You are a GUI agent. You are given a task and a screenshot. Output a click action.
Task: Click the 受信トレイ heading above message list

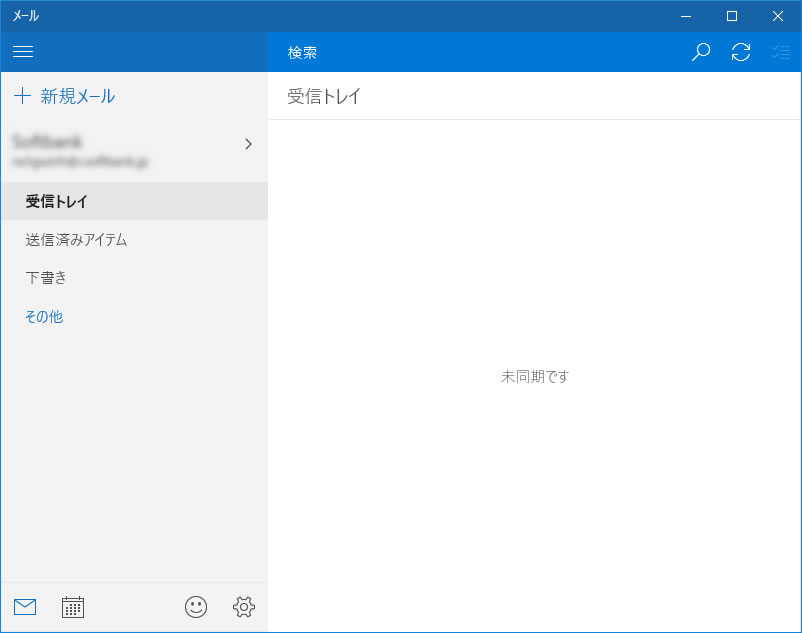(x=324, y=97)
